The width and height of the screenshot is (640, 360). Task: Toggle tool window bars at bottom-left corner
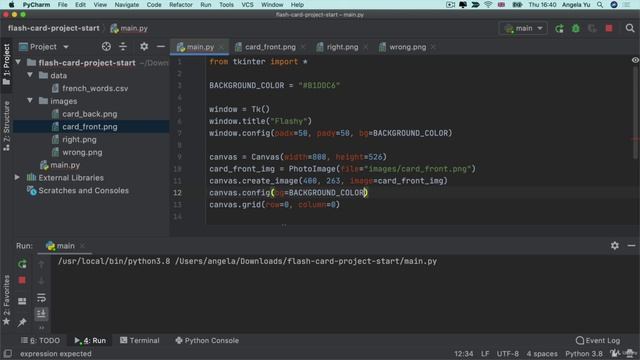pos(8,353)
